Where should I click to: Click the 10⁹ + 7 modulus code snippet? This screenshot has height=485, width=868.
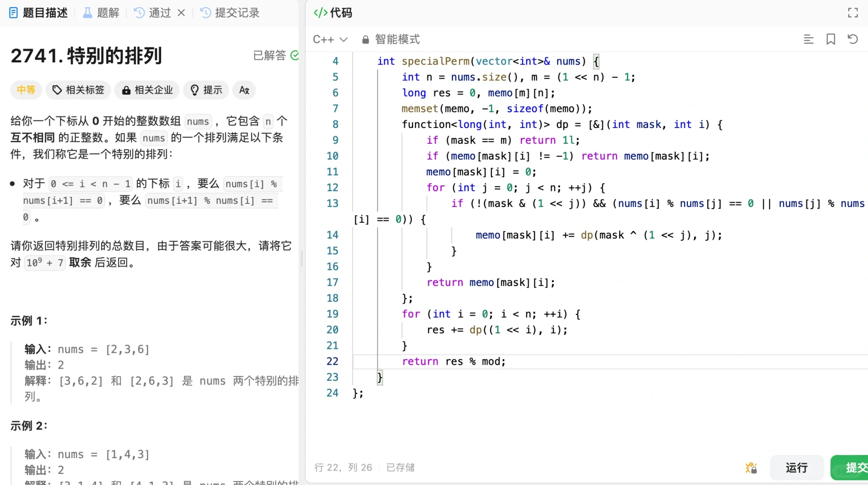coord(44,262)
